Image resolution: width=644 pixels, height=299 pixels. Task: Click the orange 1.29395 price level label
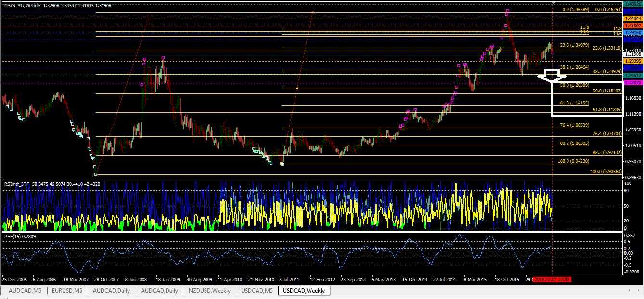(632, 61)
